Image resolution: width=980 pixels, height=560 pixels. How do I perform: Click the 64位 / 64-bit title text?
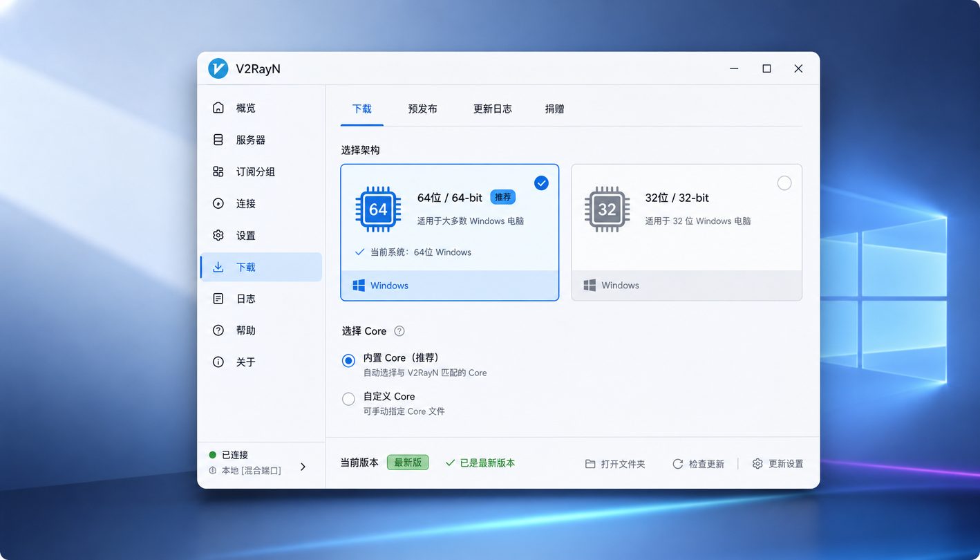click(x=450, y=198)
